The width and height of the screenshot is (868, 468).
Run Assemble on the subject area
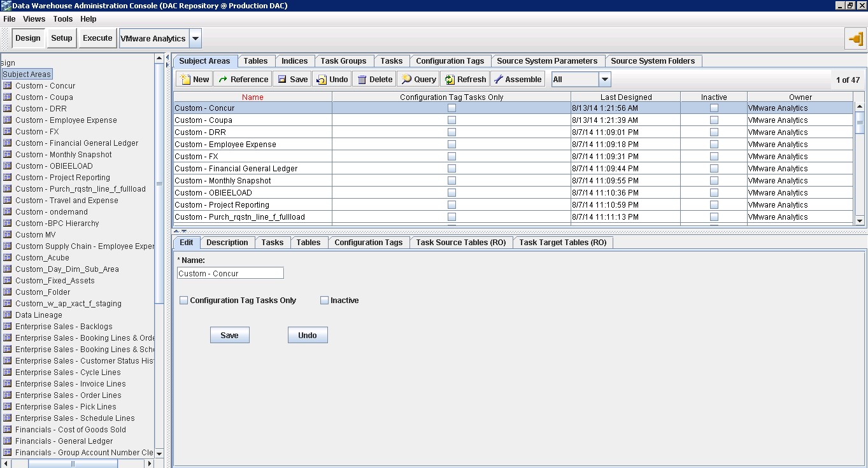pyautogui.click(x=518, y=78)
